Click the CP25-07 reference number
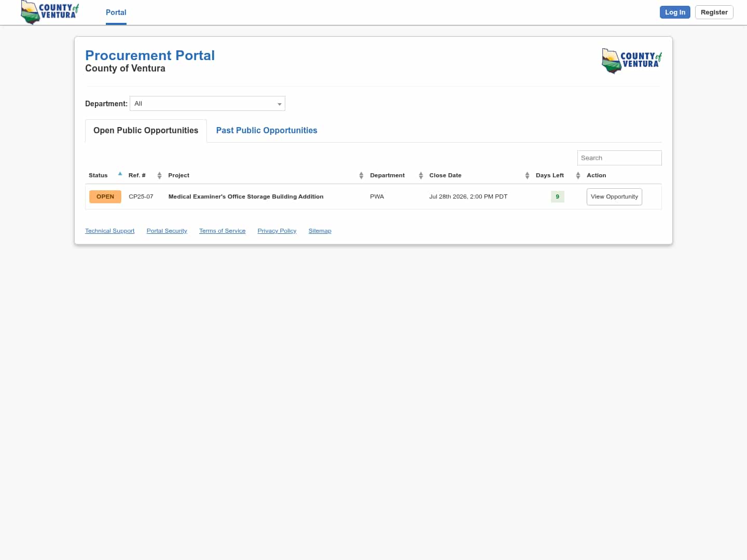747x560 pixels. point(141,197)
